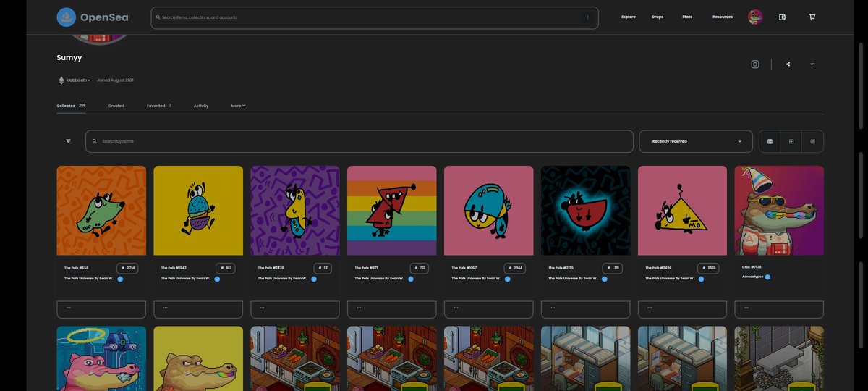Open the Drops menu

(x=658, y=17)
